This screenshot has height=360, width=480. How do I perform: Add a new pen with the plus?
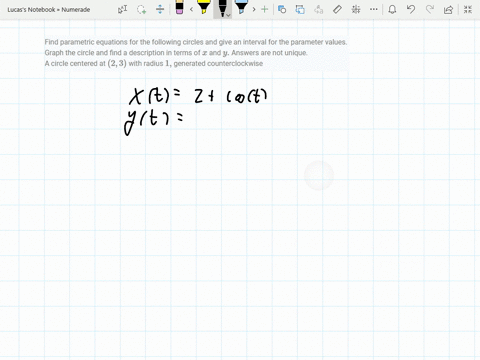265,9
